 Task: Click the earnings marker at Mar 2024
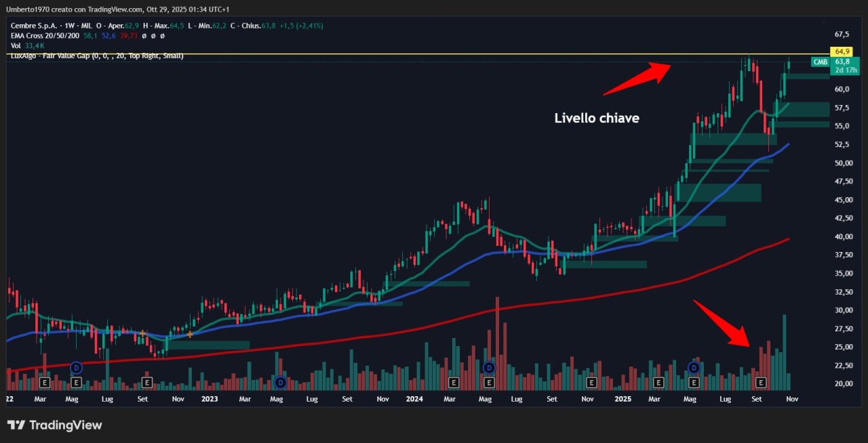pos(454,383)
